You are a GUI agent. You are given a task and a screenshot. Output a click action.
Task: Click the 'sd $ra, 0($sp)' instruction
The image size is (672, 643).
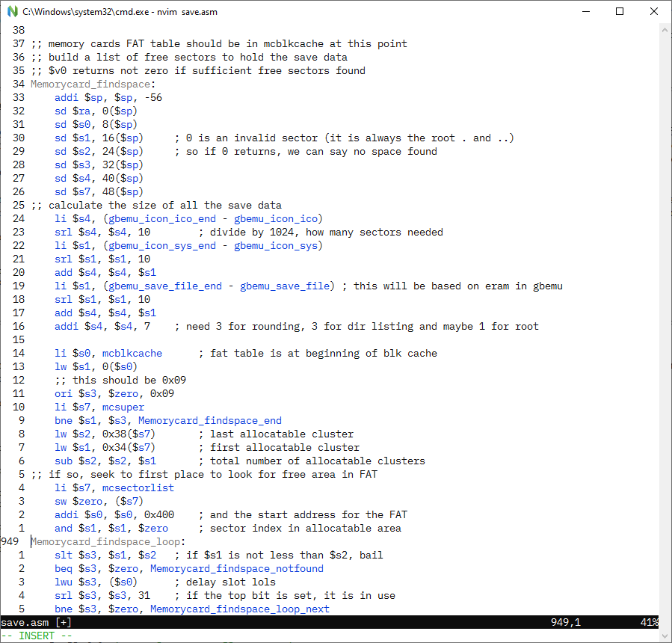96,111
